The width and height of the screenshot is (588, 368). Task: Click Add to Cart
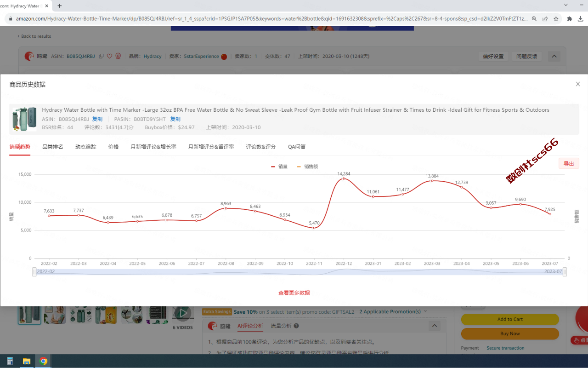click(x=510, y=319)
